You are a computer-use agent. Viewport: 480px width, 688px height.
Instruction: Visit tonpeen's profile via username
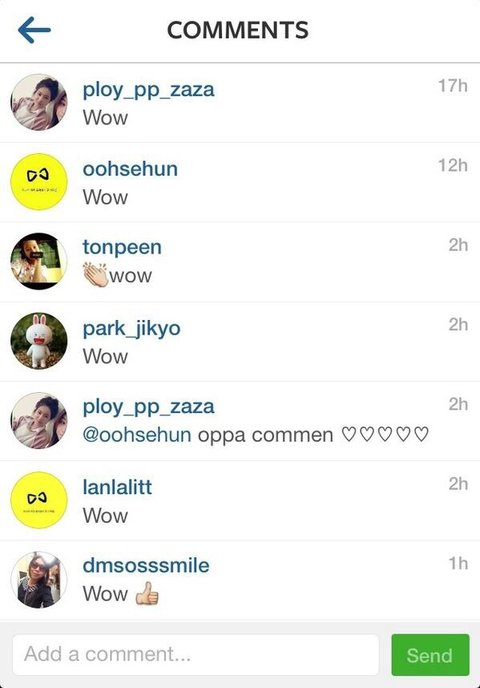click(x=122, y=247)
